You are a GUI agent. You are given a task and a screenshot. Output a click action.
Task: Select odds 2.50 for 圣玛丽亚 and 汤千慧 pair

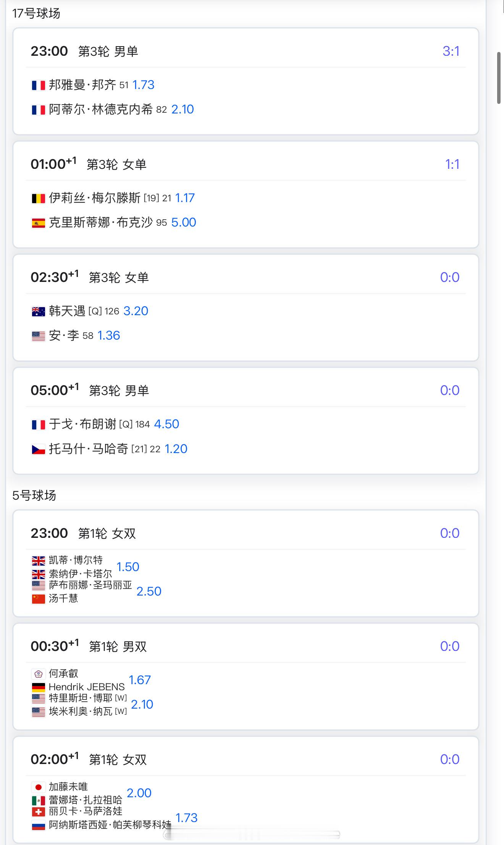[149, 591]
